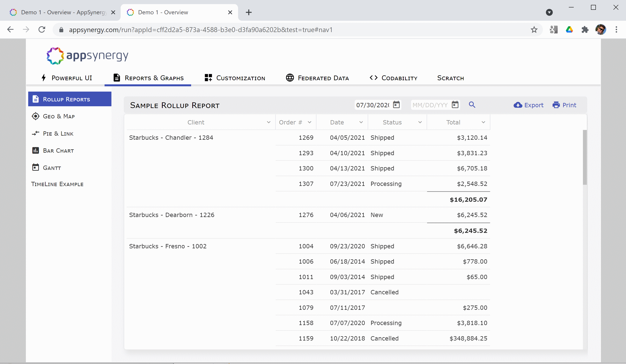Open a new browser tab

pyautogui.click(x=249, y=12)
